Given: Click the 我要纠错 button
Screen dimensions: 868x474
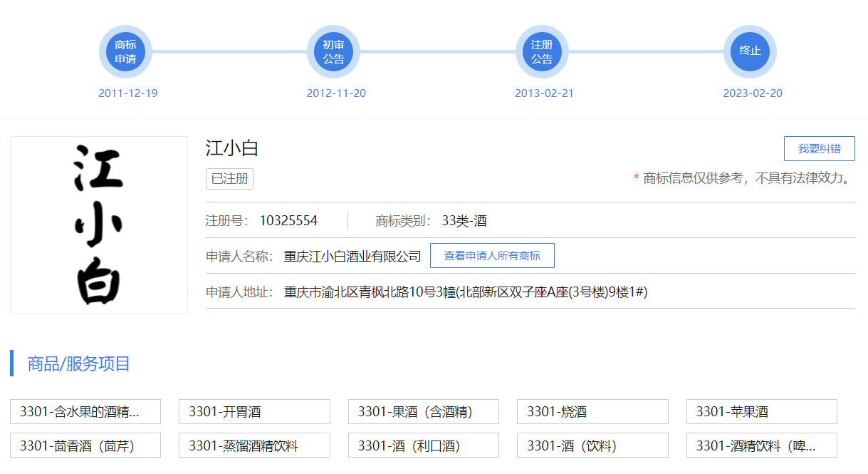Looking at the screenshot, I should click(x=819, y=149).
